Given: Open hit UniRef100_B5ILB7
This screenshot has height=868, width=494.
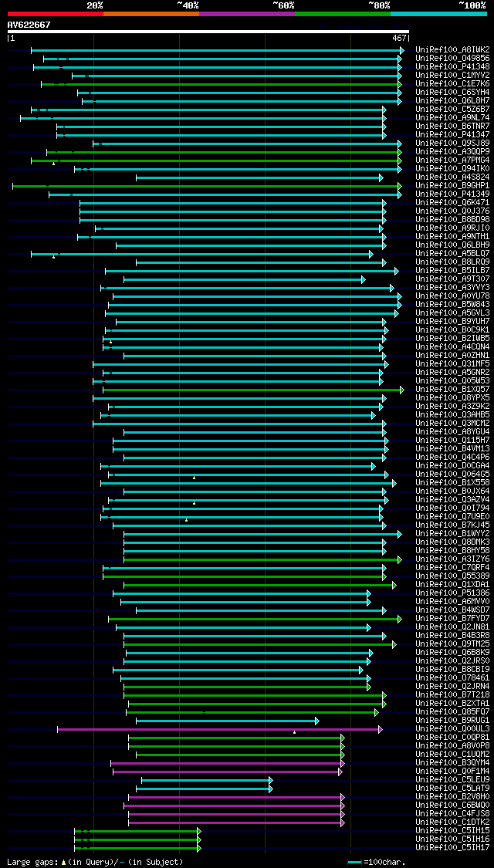Looking at the screenshot, I should (452, 271).
